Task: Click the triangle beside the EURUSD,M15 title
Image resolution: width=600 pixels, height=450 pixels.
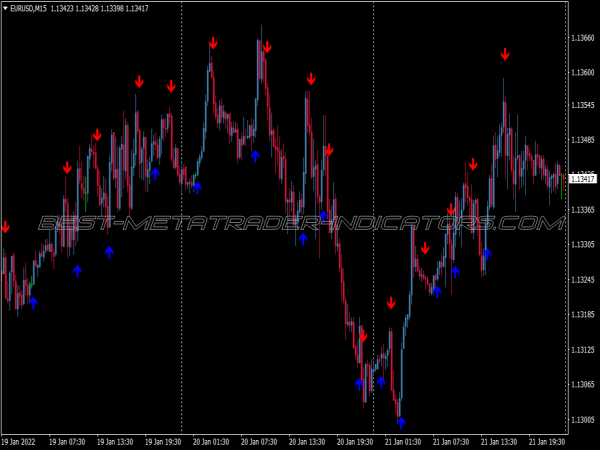Action: pyautogui.click(x=5, y=8)
